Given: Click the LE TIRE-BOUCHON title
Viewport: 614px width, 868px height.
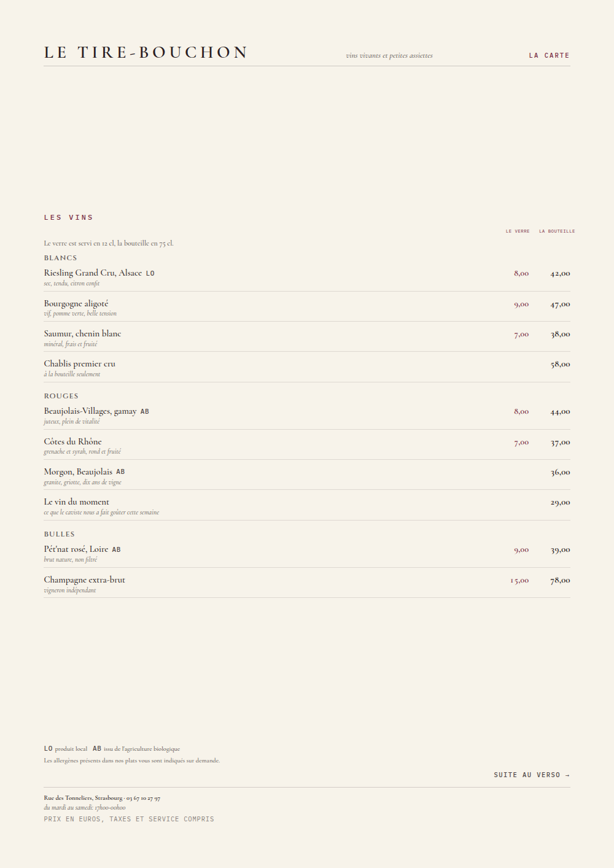Looking at the screenshot, I should pos(146,53).
